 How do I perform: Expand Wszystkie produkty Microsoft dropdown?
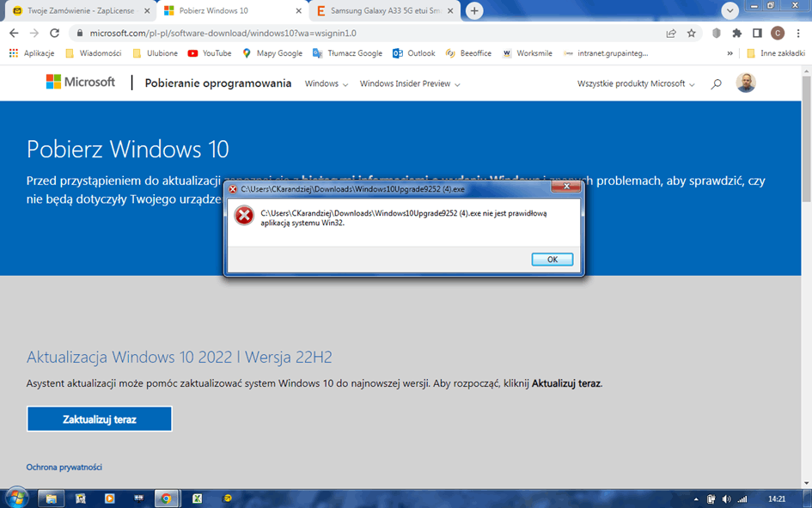click(636, 84)
